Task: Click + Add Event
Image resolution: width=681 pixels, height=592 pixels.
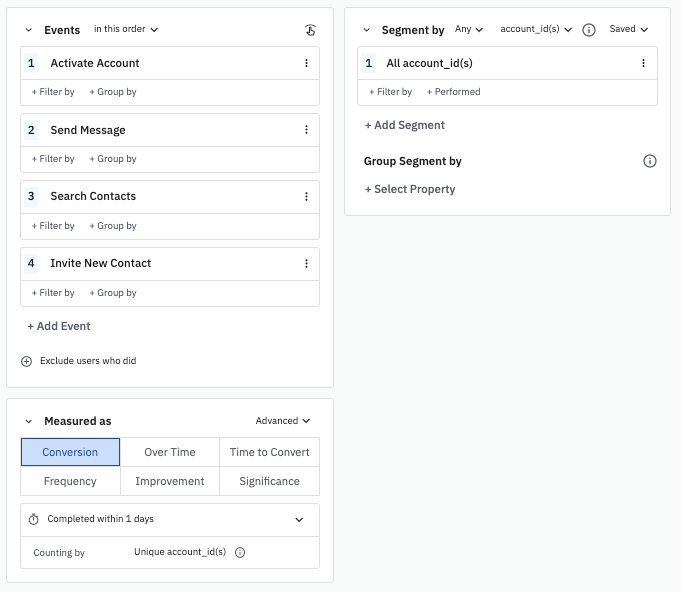Action: click(x=59, y=326)
